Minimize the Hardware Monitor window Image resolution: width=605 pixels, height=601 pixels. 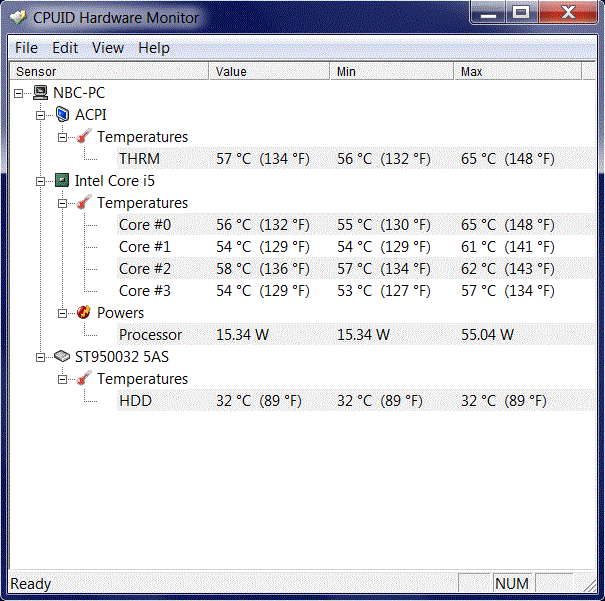click(488, 13)
